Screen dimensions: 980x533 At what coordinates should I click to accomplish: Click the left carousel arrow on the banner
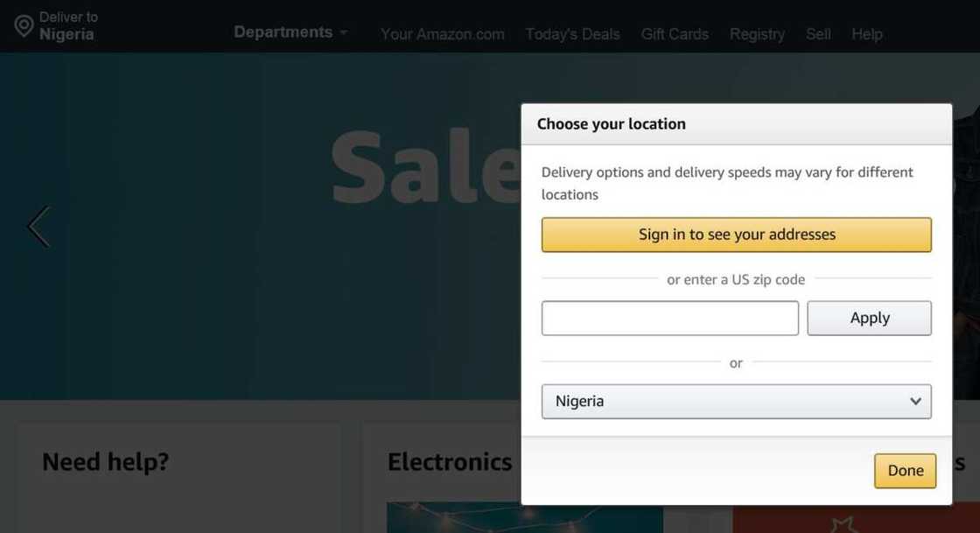pos(38,226)
